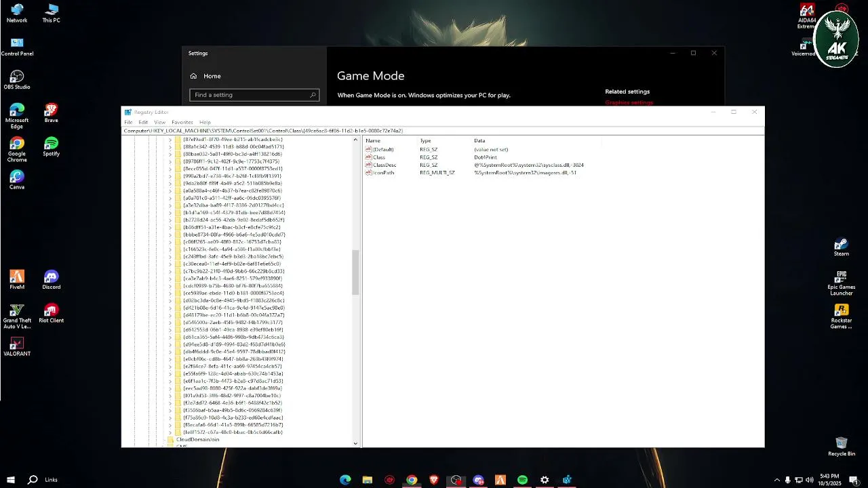Open Riot Client desktop shortcut
The image size is (868, 488).
point(51,313)
